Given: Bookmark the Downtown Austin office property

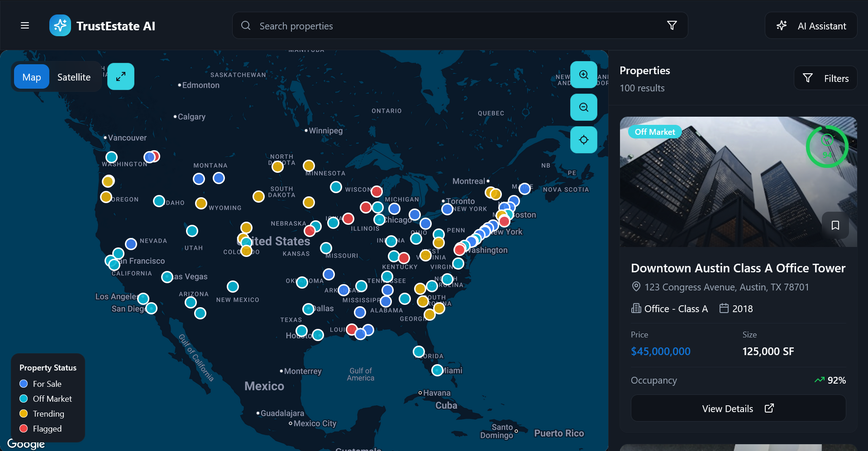Looking at the screenshot, I should pyautogui.click(x=835, y=225).
